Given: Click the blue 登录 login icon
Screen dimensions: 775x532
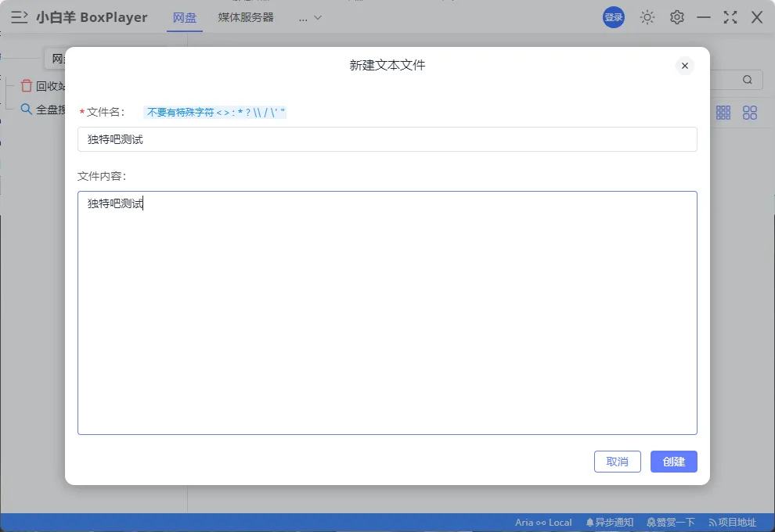Looking at the screenshot, I should click(x=613, y=16).
